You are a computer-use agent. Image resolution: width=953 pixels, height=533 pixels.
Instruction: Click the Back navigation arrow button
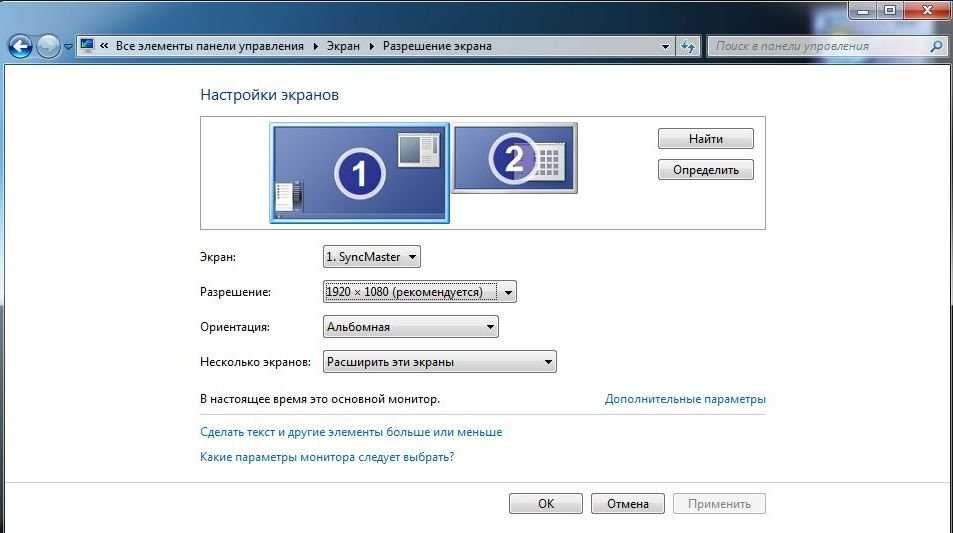[x=21, y=46]
